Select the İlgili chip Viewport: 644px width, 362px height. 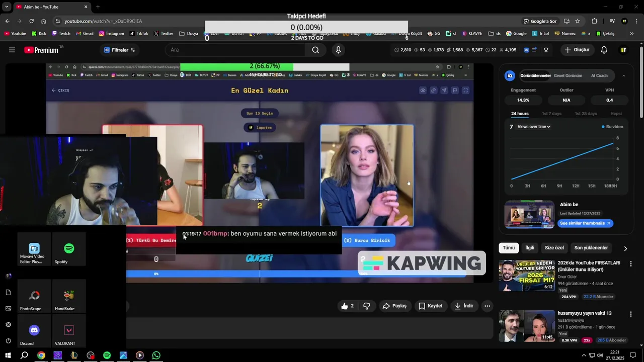pos(530,248)
